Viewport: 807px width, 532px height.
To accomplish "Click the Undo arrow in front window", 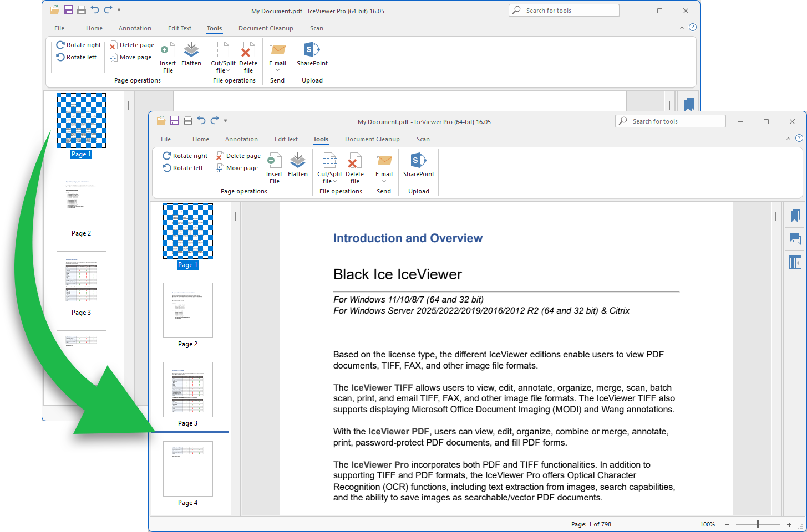I will (x=201, y=120).
